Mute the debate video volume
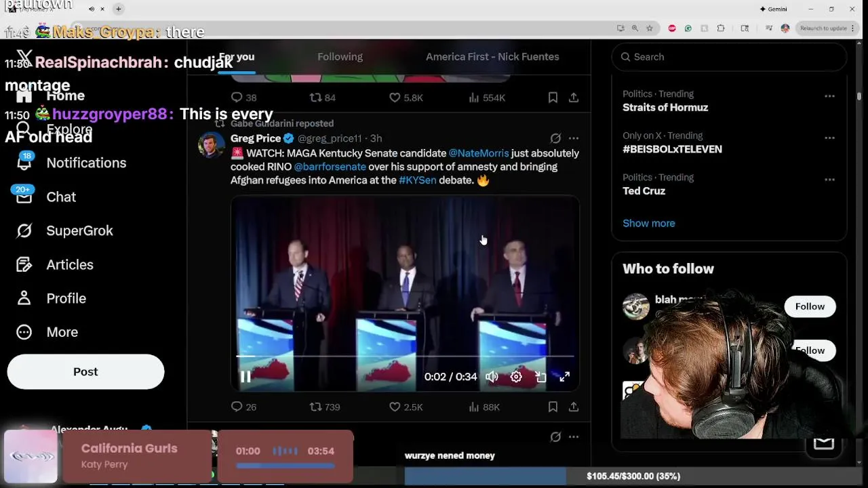868x488 pixels. (x=492, y=377)
